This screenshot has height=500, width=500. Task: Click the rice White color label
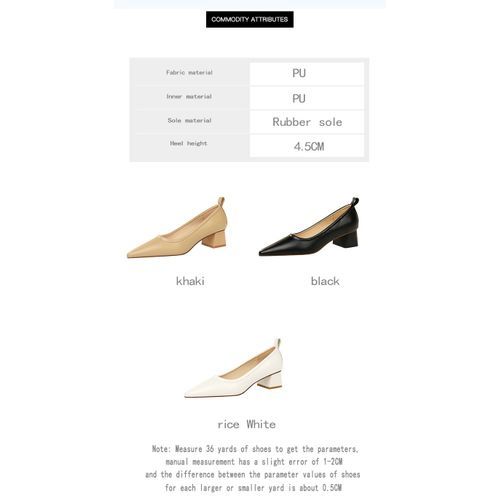click(x=247, y=424)
